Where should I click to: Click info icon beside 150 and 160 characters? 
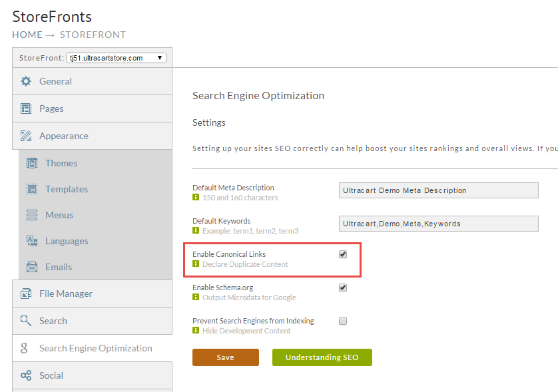196,197
